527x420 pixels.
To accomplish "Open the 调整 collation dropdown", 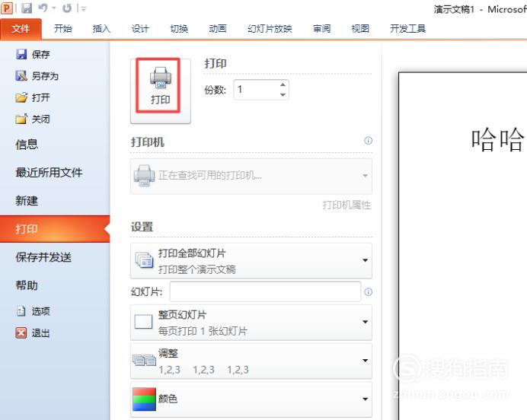I will pos(251,361).
